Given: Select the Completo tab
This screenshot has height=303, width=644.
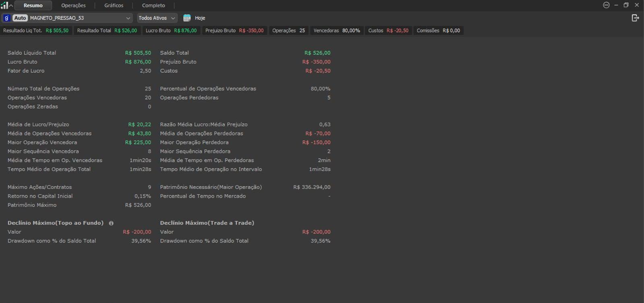Looking at the screenshot, I should 153,5.
